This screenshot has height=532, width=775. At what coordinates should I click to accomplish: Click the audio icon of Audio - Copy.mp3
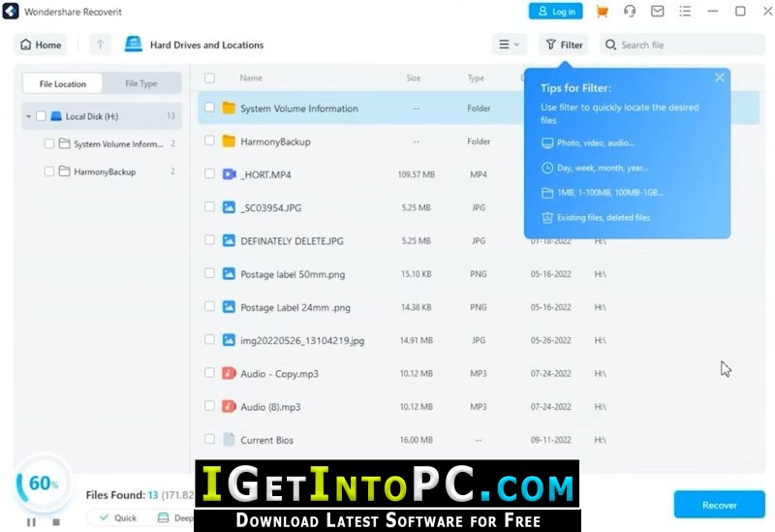[x=229, y=373]
